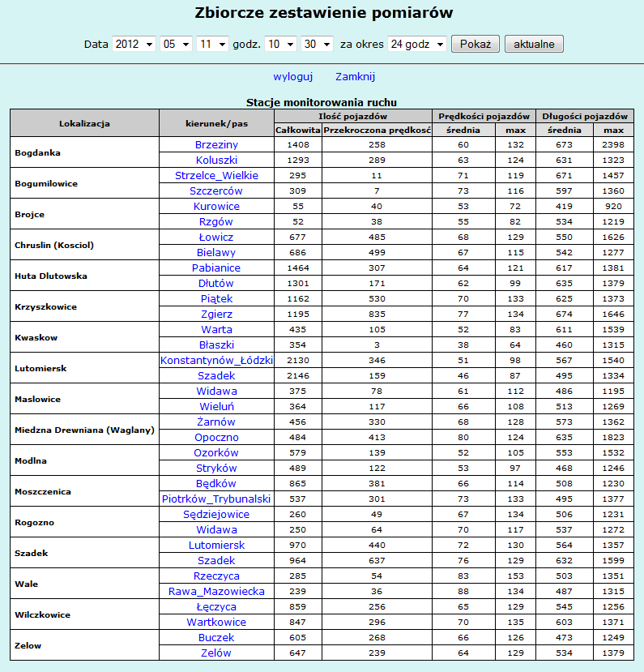
Task: Open the Rawa_Mazowiecka link
Action: pos(216,593)
